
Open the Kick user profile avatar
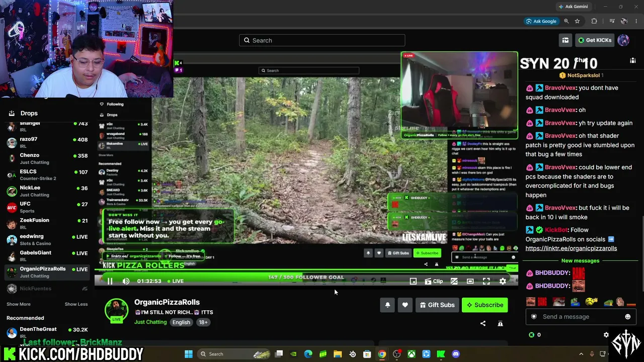coord(623,40)
